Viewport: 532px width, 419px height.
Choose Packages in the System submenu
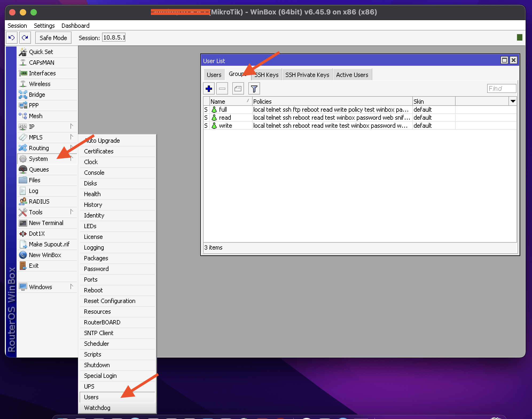pyautogui.click(x=118, y=258)
